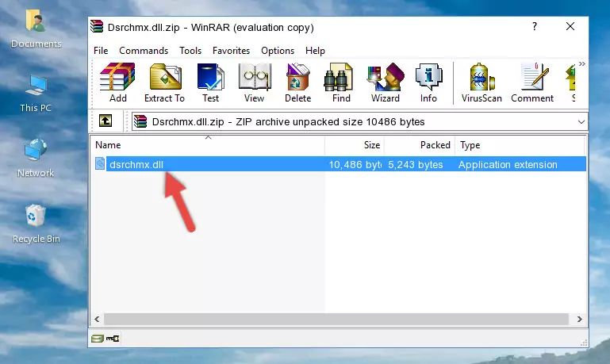610x364 pixels.
Task: Go up one folder level
Action: [106, 121]
